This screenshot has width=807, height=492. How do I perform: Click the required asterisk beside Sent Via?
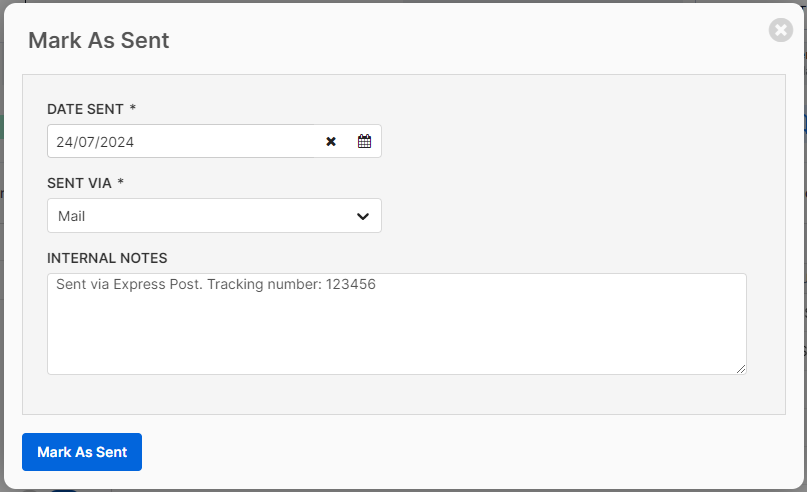pyautogui.click(x=121, y=183)
